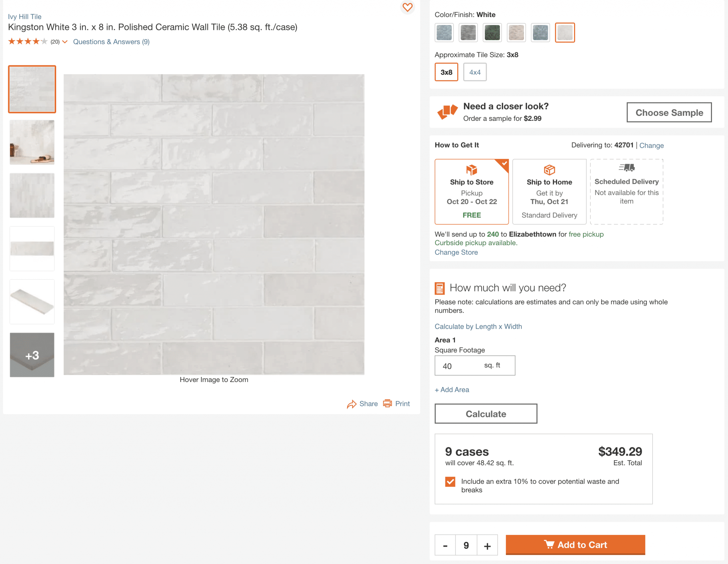The image size is (728, 564).
Task: Click the Print printer icon
Action: click(387, 403)
